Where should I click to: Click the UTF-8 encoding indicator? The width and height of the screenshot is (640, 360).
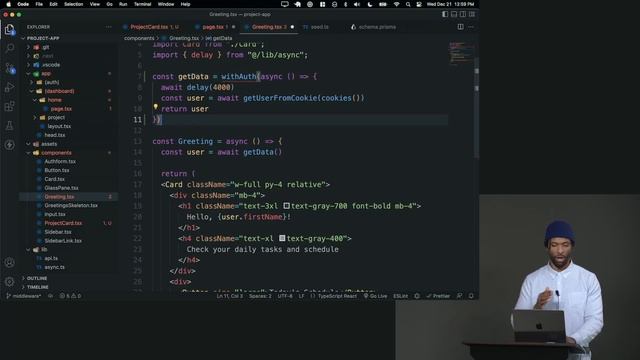(285, 296)
